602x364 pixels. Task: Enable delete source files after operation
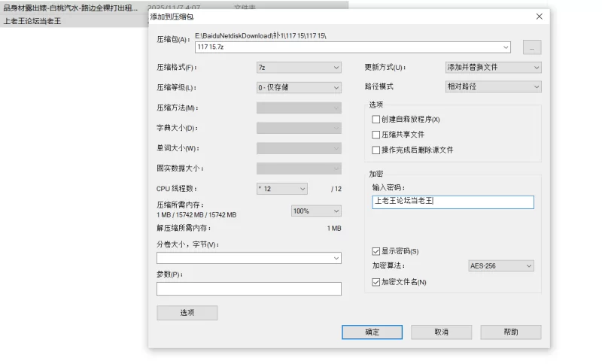tap(376, 150)
